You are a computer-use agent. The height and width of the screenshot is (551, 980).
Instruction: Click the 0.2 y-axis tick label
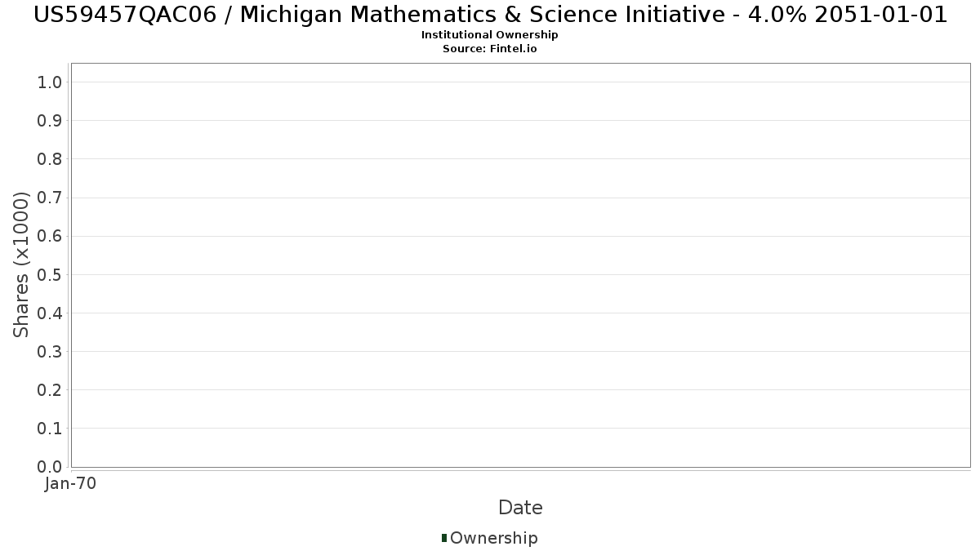49,389
